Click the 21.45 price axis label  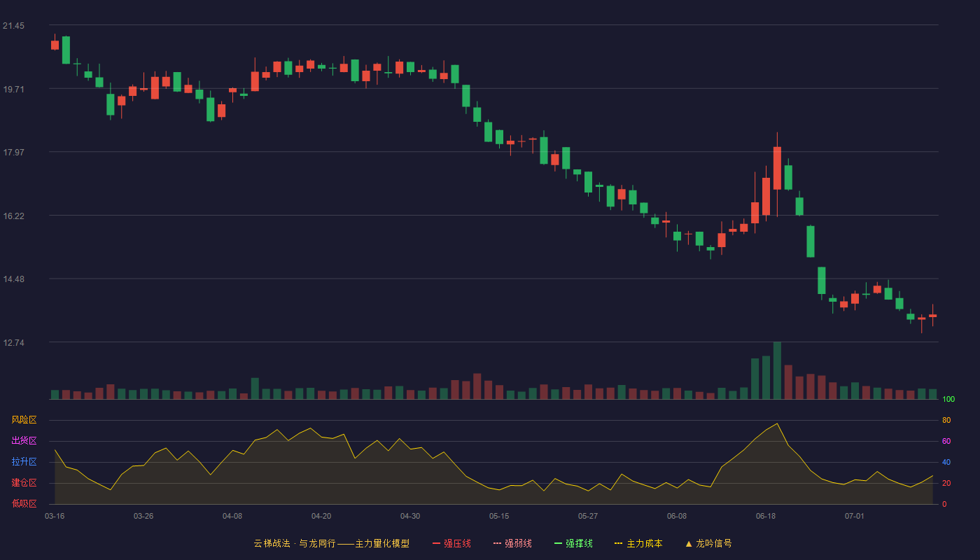(13, 26)
